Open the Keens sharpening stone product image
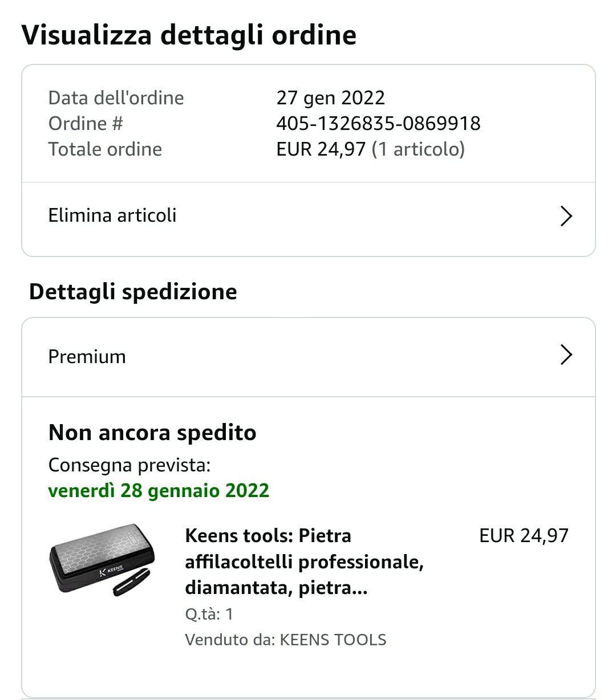This screenshot has height=700, width=616. [x=102, y=560]
